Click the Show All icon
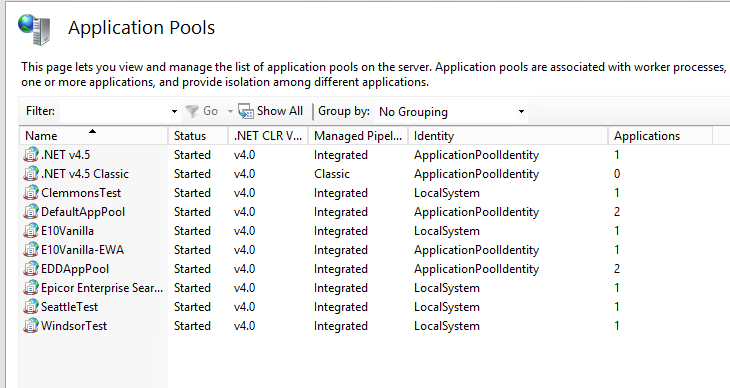Screen dimensions: 730x388 click(245, 111)
